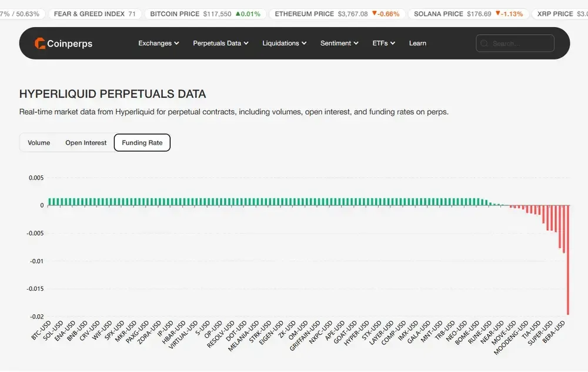Image resolution: width=588 pixels, height=372 pixels.
Task: Click the MOODENG-USD axis label
Action: 511,338
